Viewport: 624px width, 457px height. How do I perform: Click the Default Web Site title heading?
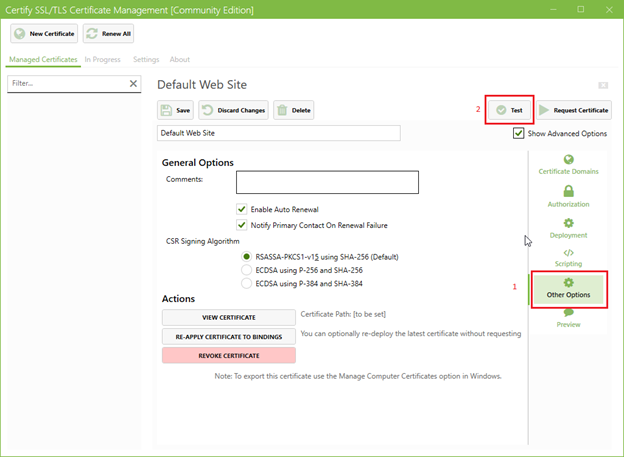(x=202, y=85)
